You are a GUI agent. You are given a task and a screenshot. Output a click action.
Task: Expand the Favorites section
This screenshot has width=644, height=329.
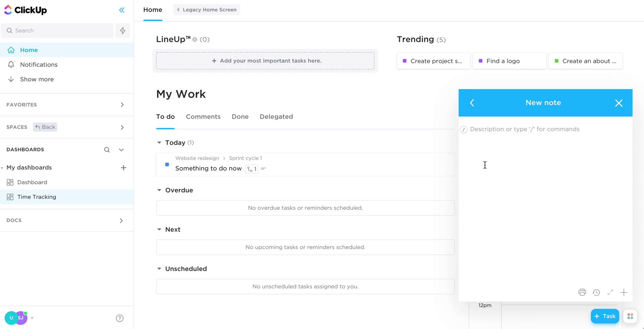[x=122, y=105]
